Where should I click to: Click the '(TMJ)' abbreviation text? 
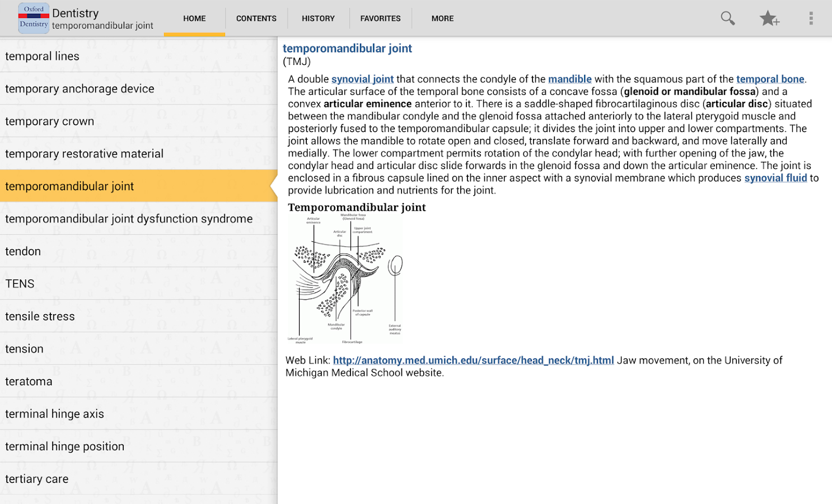click(297, 62)
